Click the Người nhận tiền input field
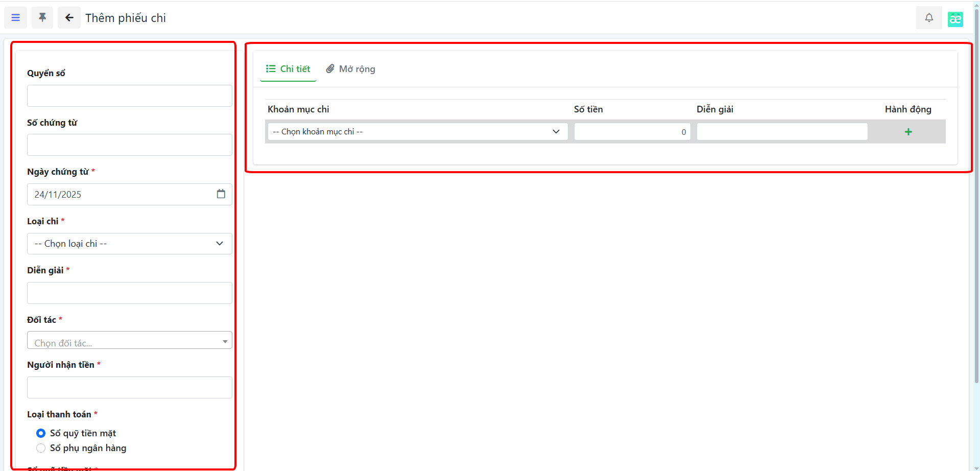This screenshot has height=471, width=980. [129, 388]
